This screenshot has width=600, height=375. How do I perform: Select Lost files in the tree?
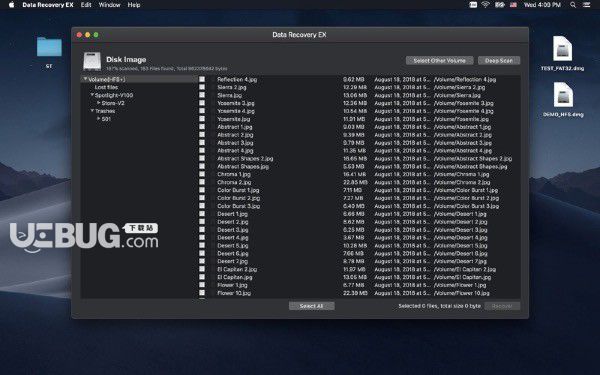[x=106, y=87]
